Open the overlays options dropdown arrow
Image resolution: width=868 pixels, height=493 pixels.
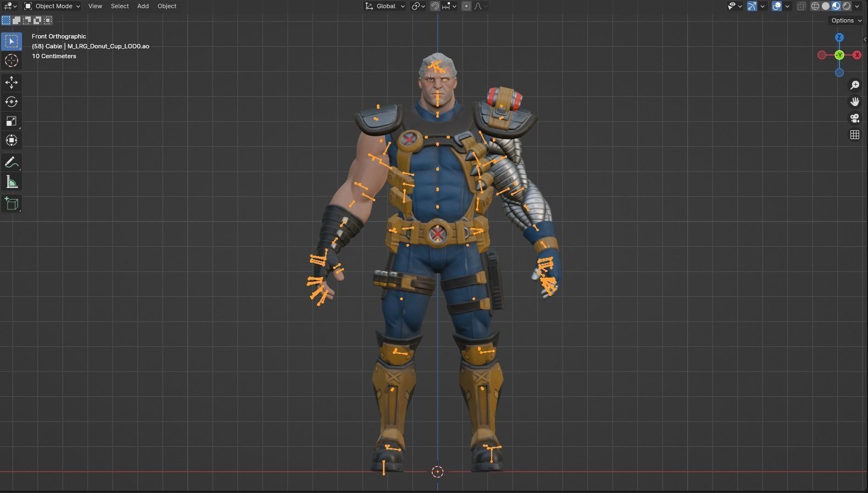tap(787, 6)
